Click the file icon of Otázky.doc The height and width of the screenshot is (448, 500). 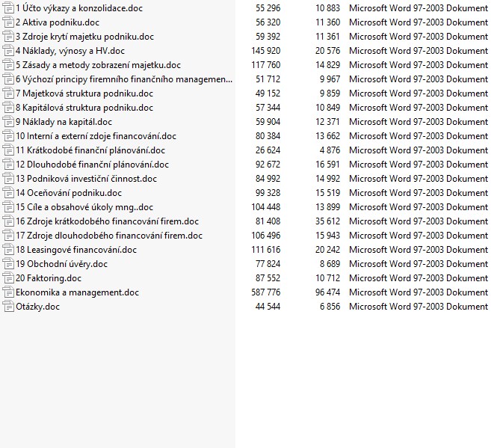(8, 307)
